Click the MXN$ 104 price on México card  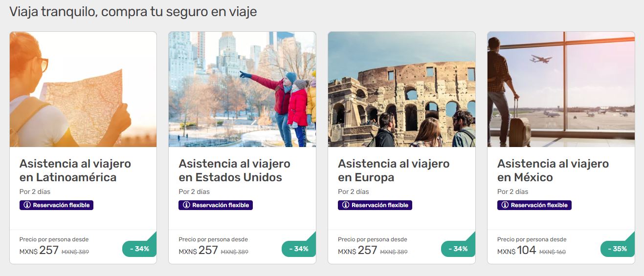pyautogui.click(x=517, y=251)
